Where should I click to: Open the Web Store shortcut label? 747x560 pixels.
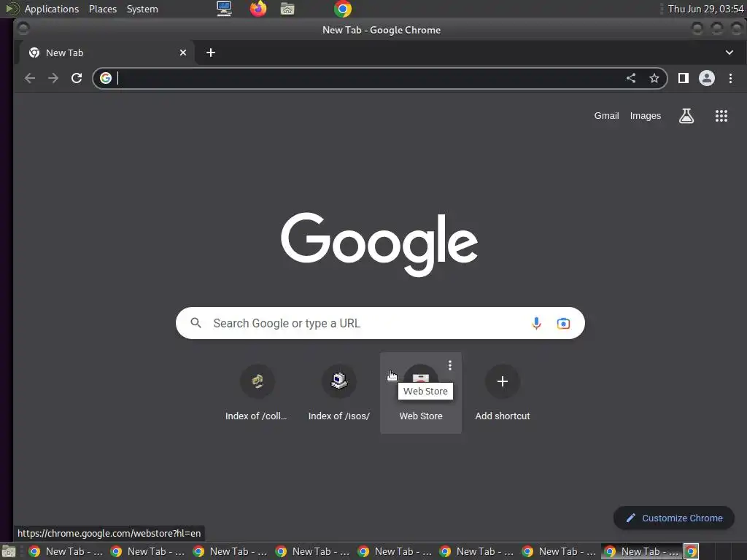point(421,416)
